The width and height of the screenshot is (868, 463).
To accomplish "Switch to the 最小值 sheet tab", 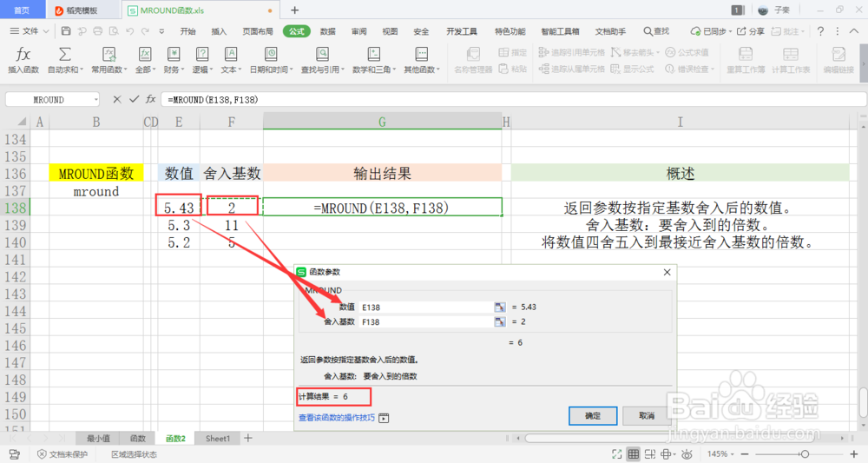I will coord(99,438).
